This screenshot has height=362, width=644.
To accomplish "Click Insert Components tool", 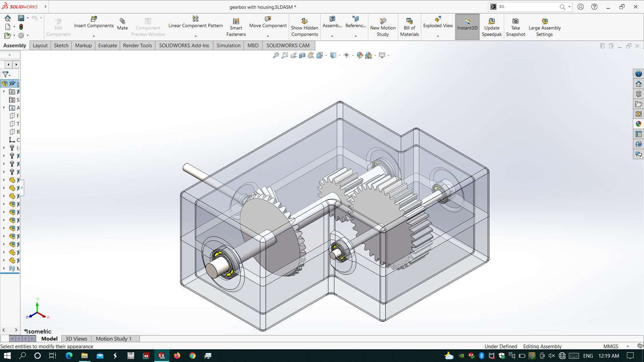I will (94, 22).
